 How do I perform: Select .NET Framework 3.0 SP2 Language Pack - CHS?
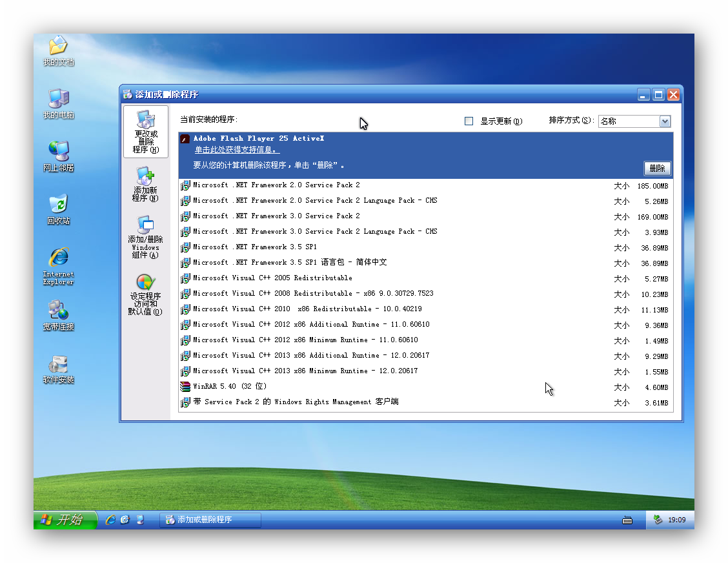coord(426,232)
